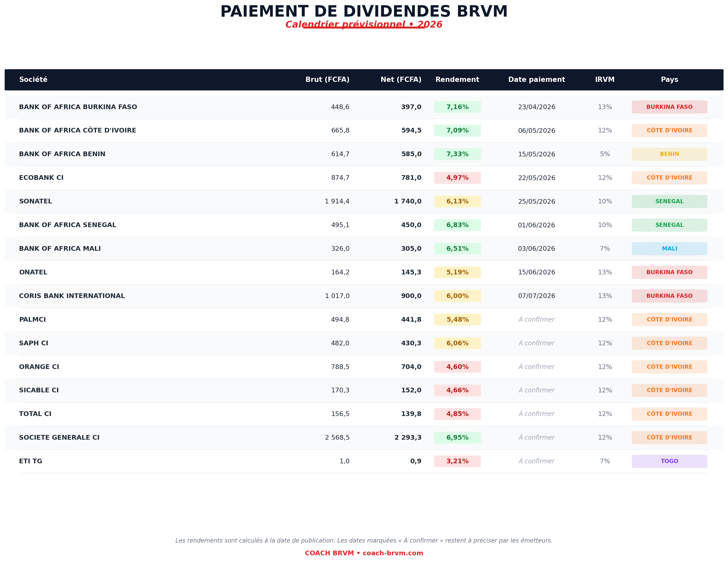Select the PALMCI company name

(32, 320)
